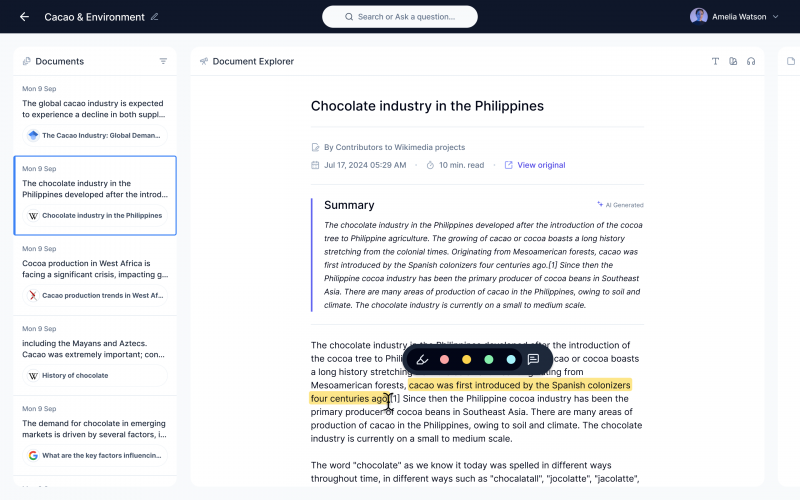Open the translate document icon
The image size is (800, 500).
pos(733,61)
